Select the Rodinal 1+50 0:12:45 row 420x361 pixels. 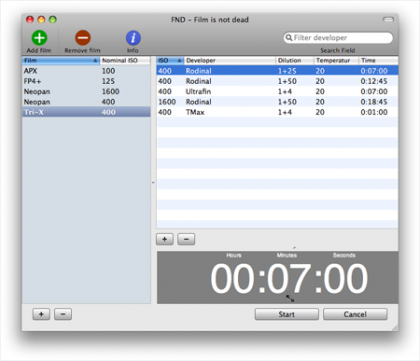pos(277,81)
